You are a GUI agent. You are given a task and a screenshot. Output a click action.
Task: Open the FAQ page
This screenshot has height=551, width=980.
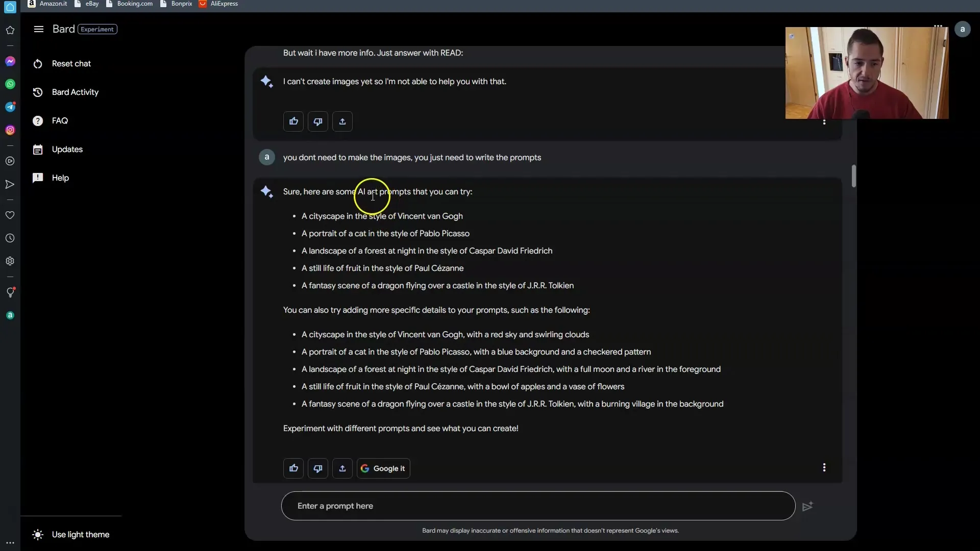(x=60, y=121)
